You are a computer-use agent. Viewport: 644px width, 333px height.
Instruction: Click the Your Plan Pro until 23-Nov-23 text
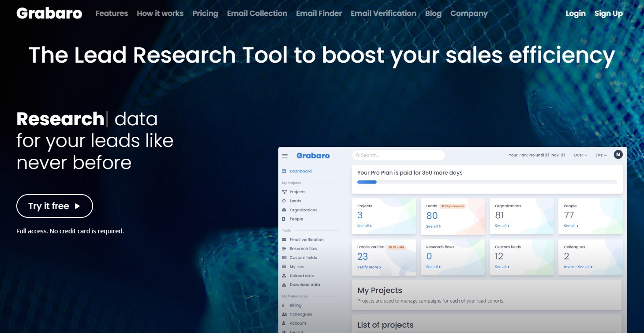(x=537, y=155)
